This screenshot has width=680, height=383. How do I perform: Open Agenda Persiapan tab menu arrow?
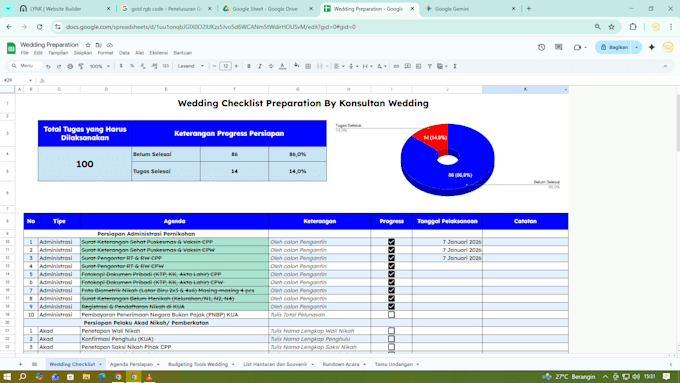158,364
